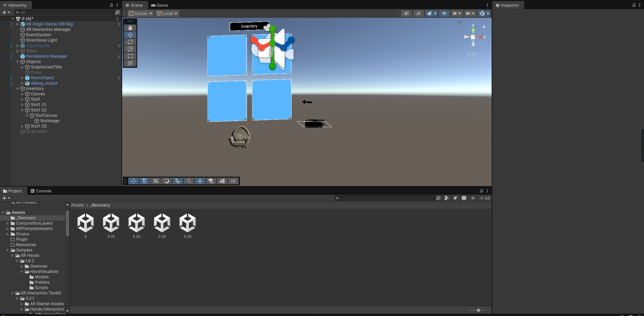The width and height of the screenshot is (644, 316).
Task: Collapse the Objects tree item
Action: pos(18,62)
